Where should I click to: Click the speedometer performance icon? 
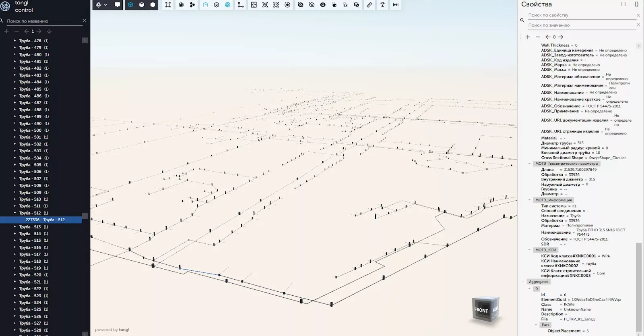click(x=205, y=5)
